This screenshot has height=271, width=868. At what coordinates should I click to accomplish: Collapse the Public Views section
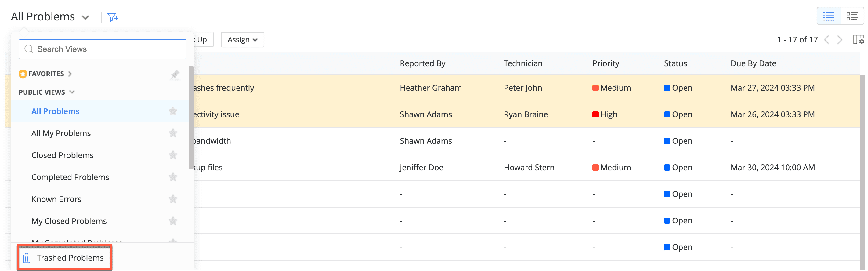tap(72, 92)
